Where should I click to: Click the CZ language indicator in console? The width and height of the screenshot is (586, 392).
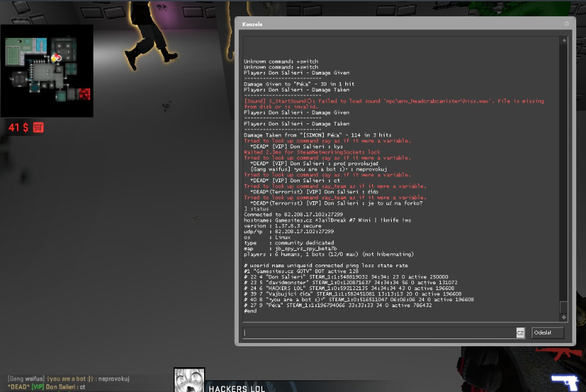[520, 333]
